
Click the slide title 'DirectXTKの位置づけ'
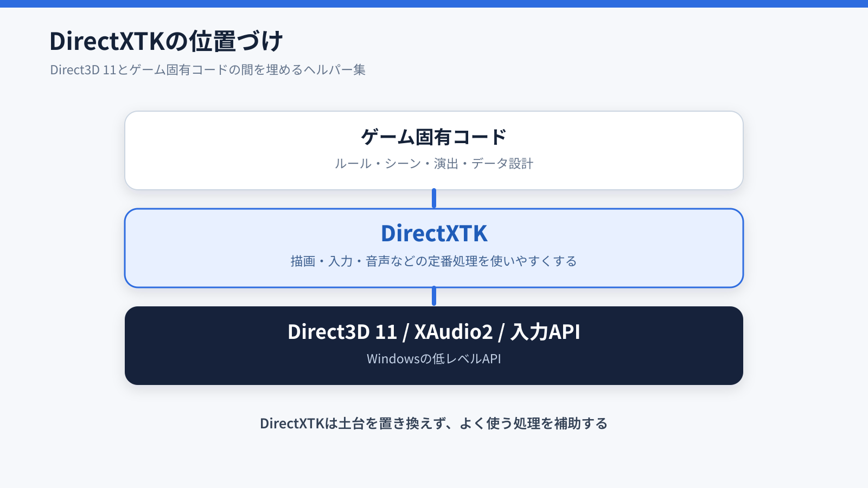pos(166,41)
